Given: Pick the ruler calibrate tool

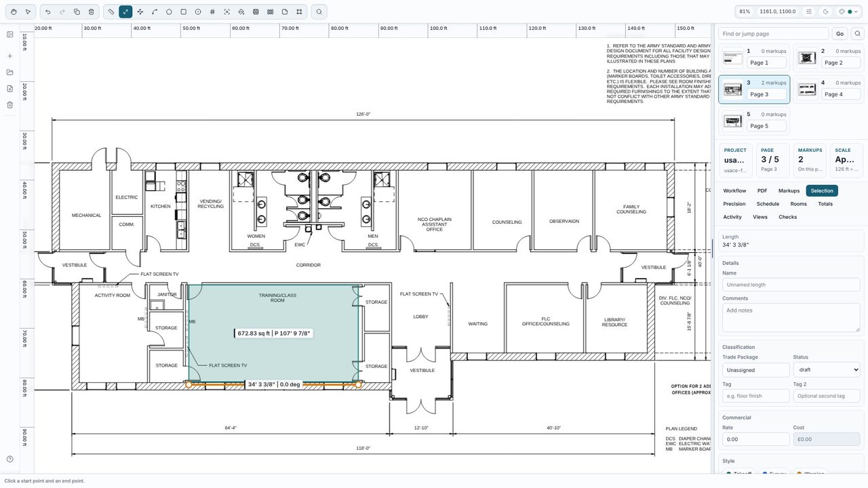Looking at the screenshot, I should [x=111, y=12].
